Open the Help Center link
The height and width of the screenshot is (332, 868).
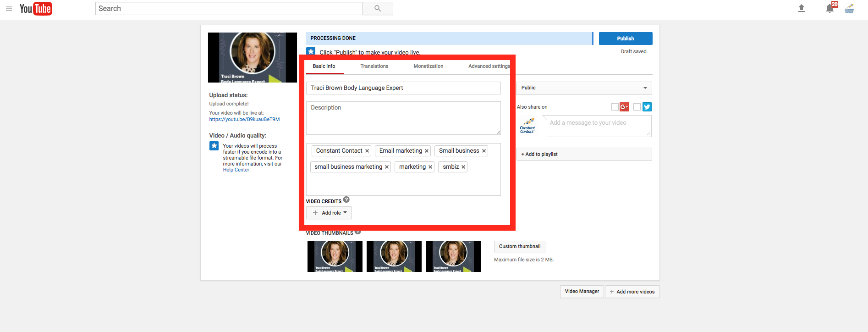coord(236,170)
